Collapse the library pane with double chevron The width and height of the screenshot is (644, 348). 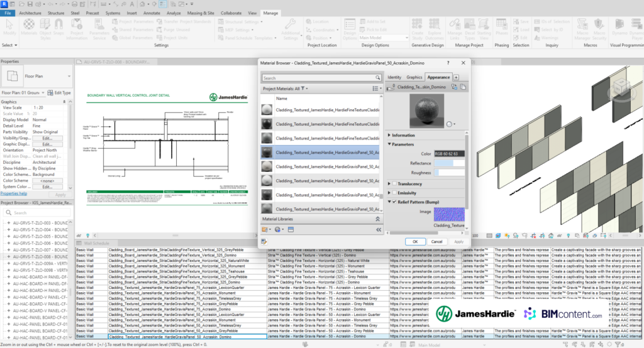379,229
